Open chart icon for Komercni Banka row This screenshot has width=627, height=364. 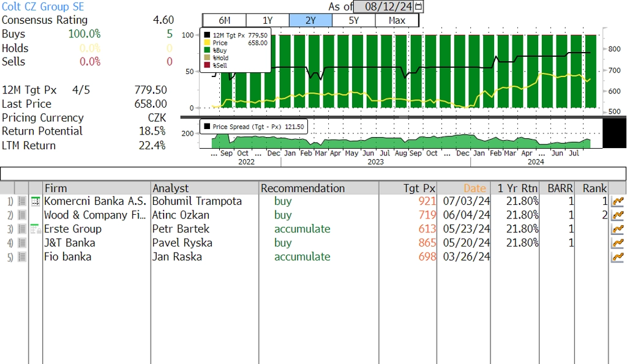click(617, 201)
